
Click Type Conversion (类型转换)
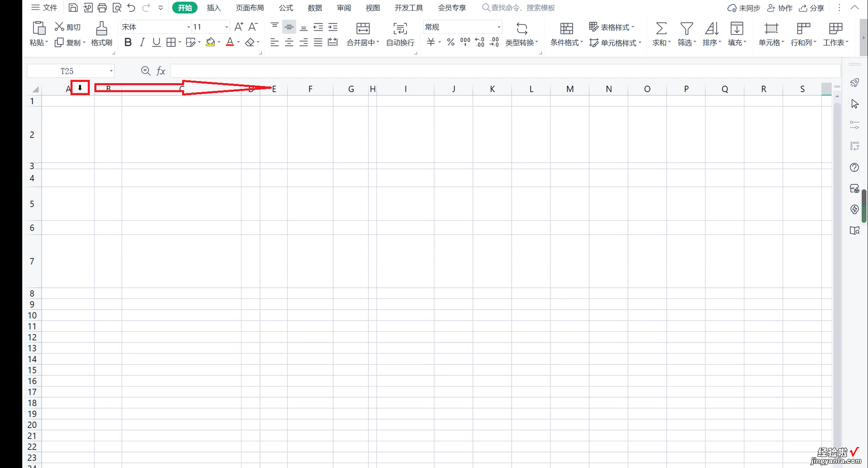[x=522, y=34]
